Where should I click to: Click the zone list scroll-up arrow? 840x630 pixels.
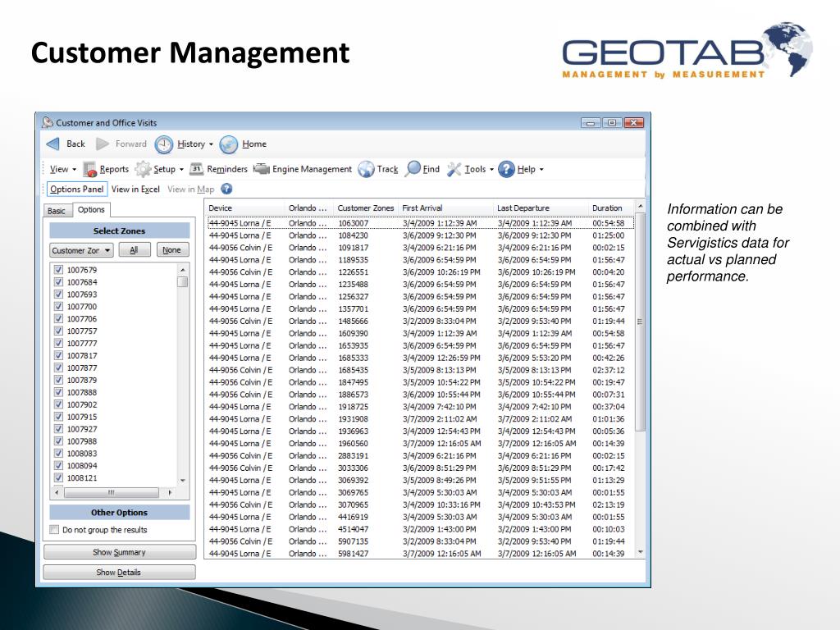coord(183,270)
